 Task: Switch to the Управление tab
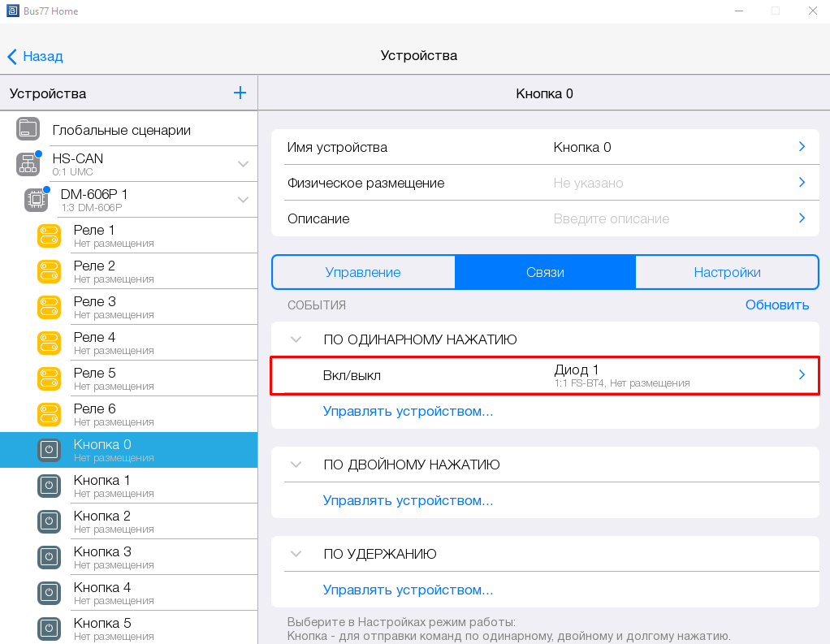pos(363,273)
